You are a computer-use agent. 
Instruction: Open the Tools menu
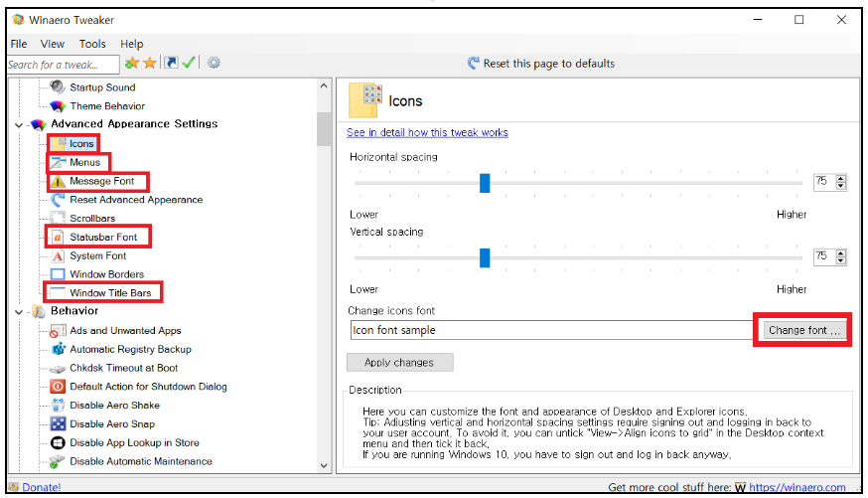(92, 44)
